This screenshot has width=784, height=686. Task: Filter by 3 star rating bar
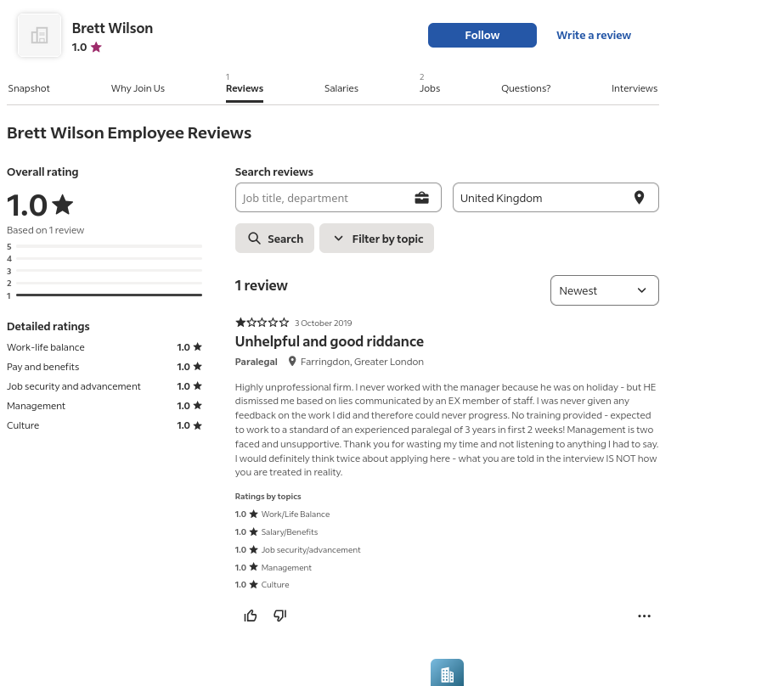[104, 271]
